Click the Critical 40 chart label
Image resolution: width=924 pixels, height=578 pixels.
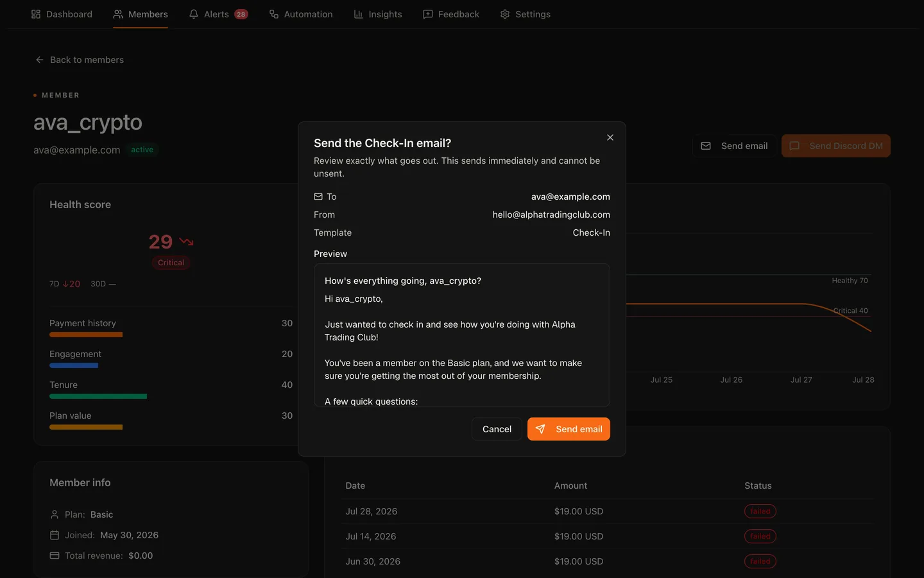[x=850, y=311]
